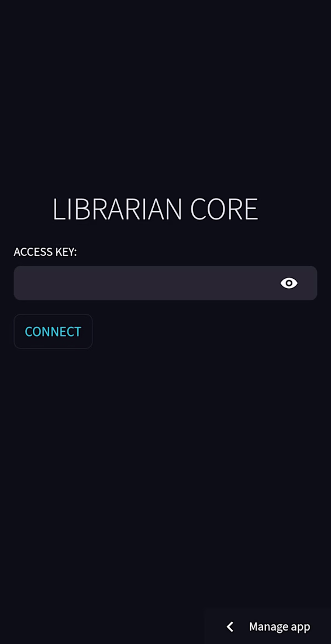This screenshot has width=331, height=644.
Task: Select the LIBRARIAN CORE heading
Action: click(x=156, y=210)
